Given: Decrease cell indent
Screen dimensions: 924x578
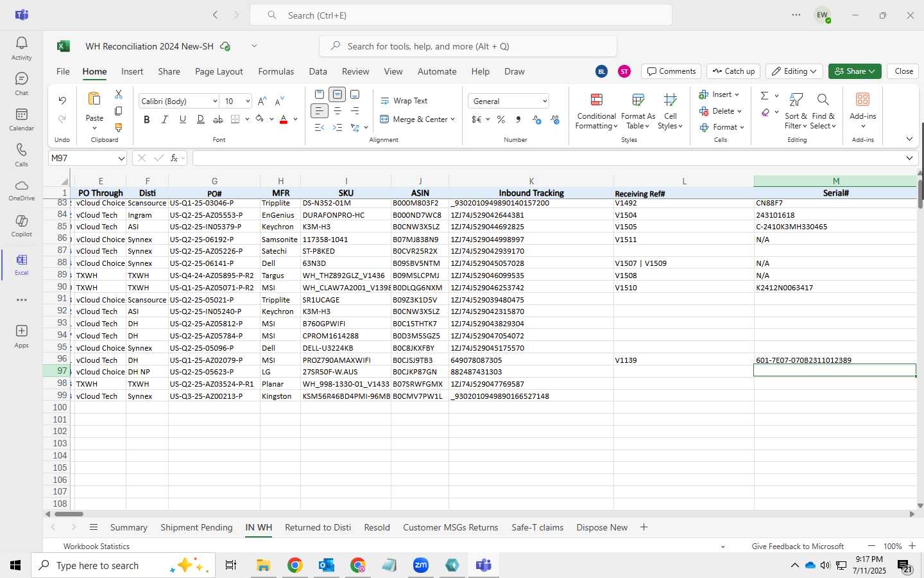Looking at the screenshot, I should (x=320, y=128).
